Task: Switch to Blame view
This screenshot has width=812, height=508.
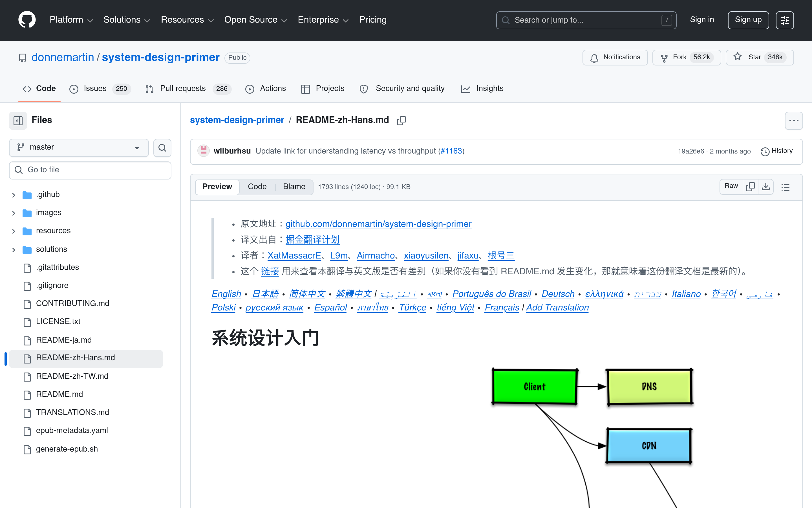Action: pos(294,187)
